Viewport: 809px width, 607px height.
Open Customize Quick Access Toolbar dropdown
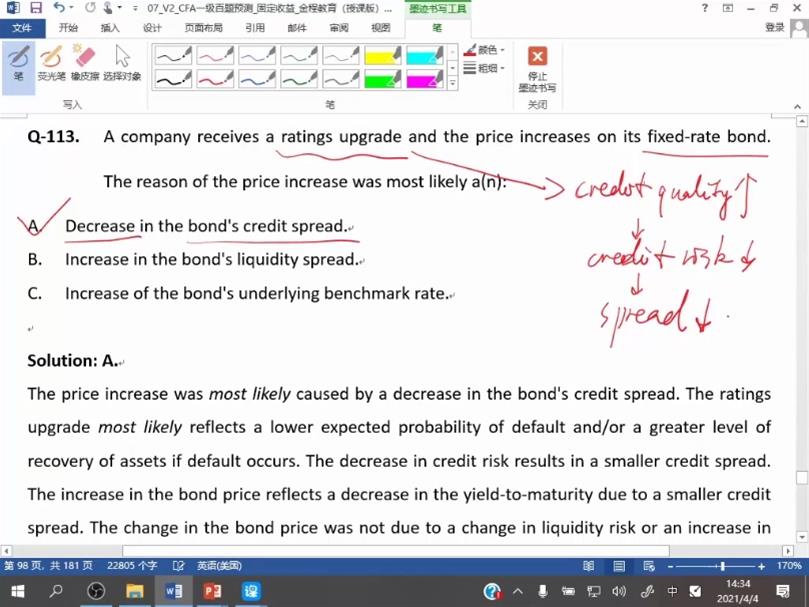[135, 8]
